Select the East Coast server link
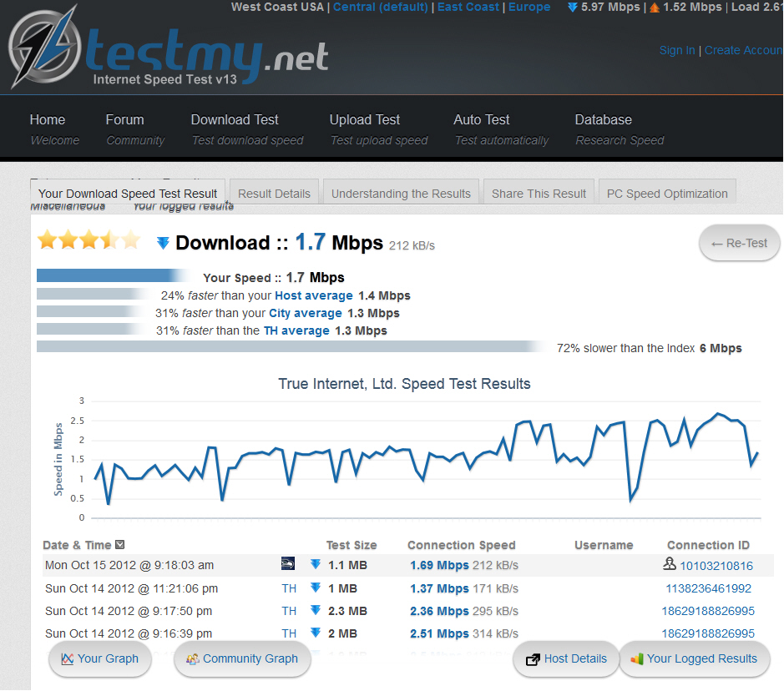This screenshot has height=691, width=784. (468, 7)
